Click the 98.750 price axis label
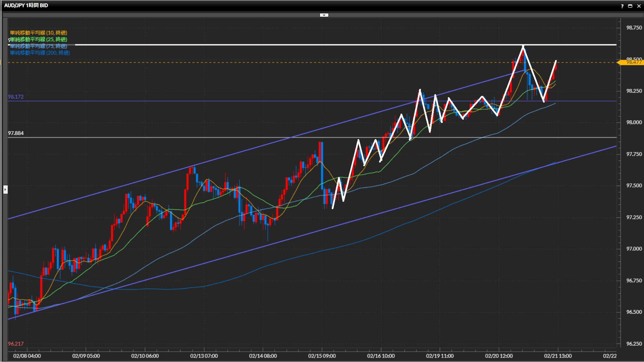Image resolution: width=644 pixels, height=362 pixels. 634,28
